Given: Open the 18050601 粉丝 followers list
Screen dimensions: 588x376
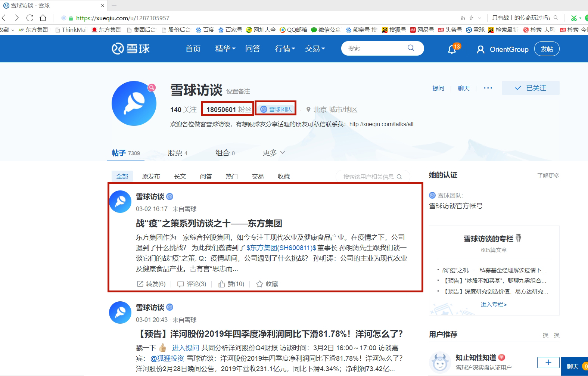Looking at the screenshot, I should pos(229,109).
